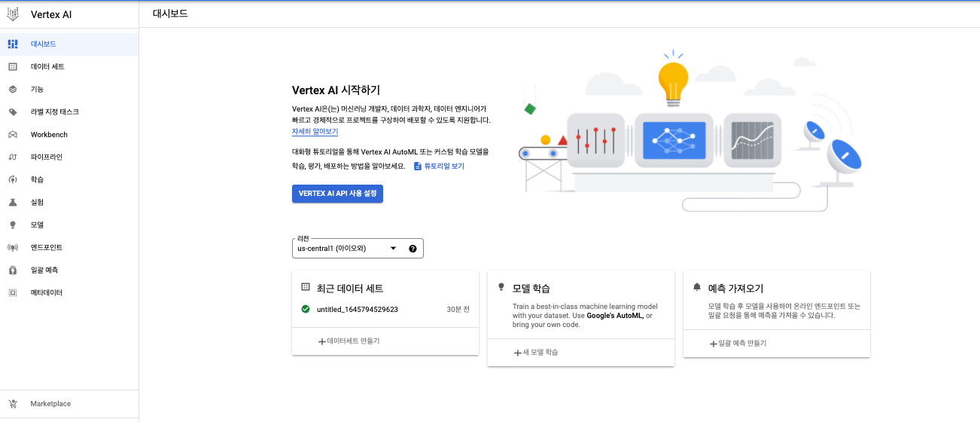Click the 모델 lightbulb icon in sidebar

pos(13,225)
